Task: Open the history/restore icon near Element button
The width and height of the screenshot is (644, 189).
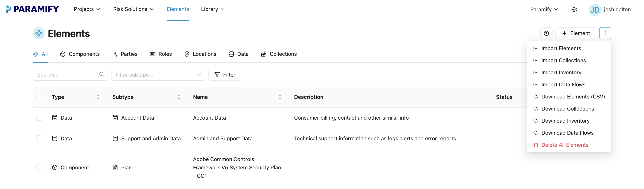Action: [x=546, y=33]
